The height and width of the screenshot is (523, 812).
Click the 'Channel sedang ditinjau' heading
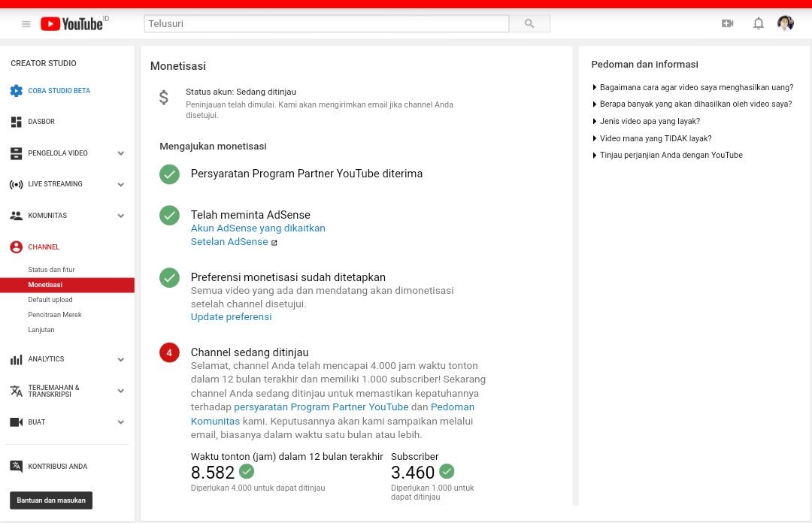(250, 352)
